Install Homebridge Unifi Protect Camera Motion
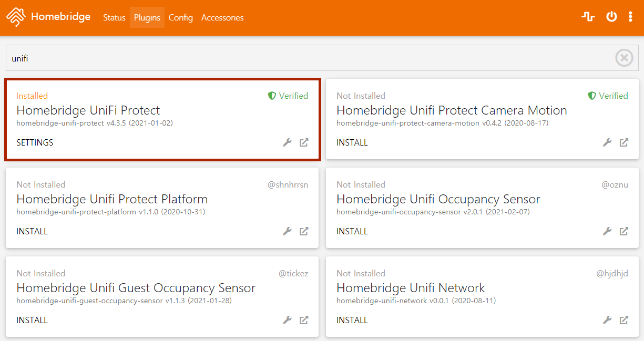Screen dimensions: 644x341 point(352,142)
